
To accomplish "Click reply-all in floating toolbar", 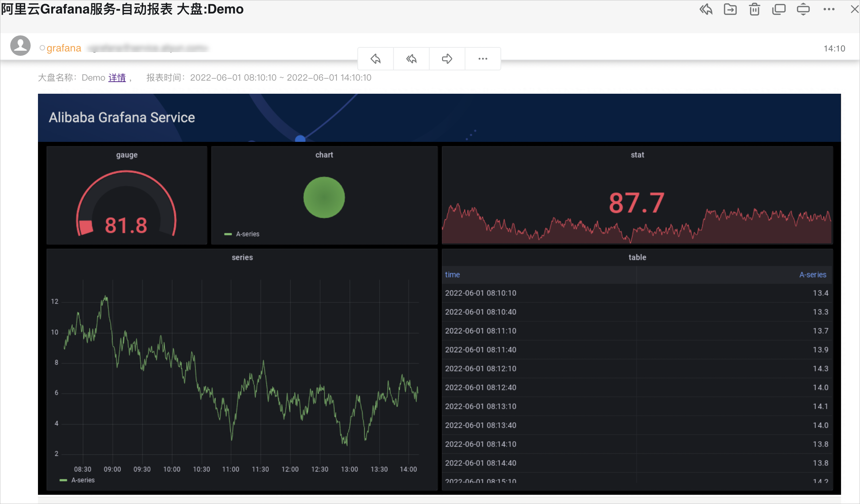I will (411, 59).
